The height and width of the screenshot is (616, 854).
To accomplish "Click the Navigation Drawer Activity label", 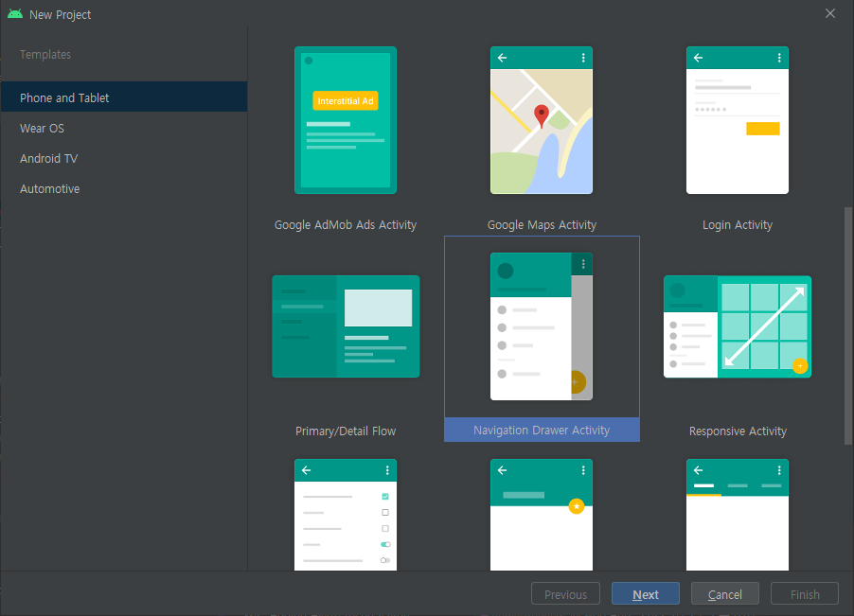I will (x=542, y=430).
